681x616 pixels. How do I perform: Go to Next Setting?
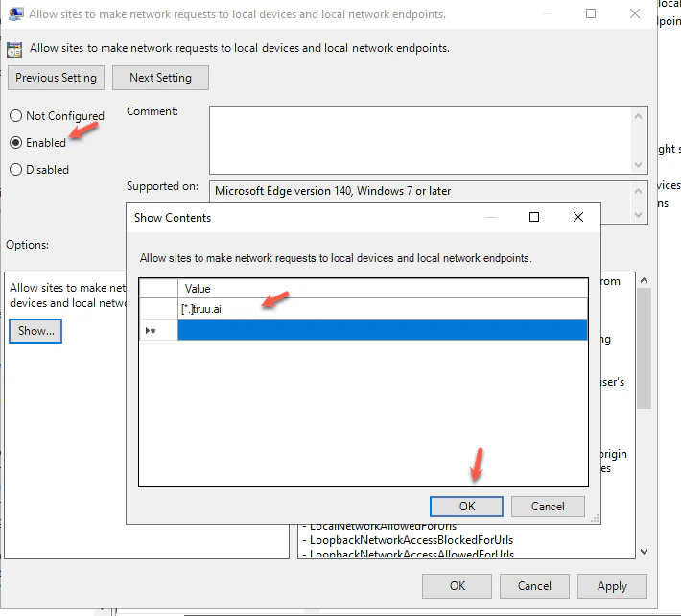[160, 78]
